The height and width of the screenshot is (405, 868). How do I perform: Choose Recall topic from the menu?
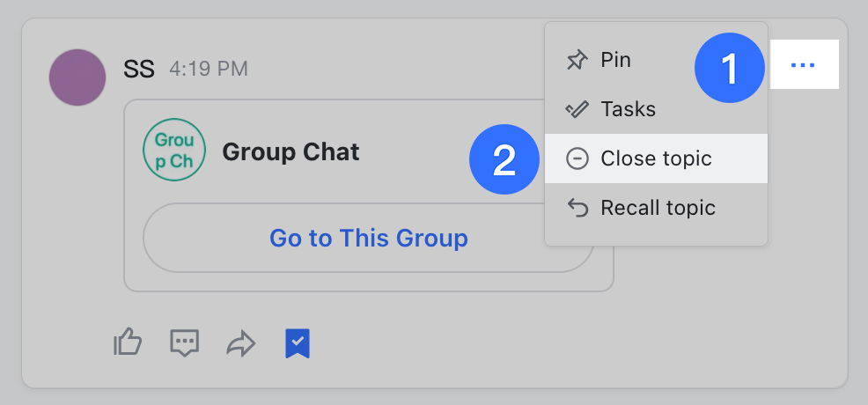(x=658, y=208)
